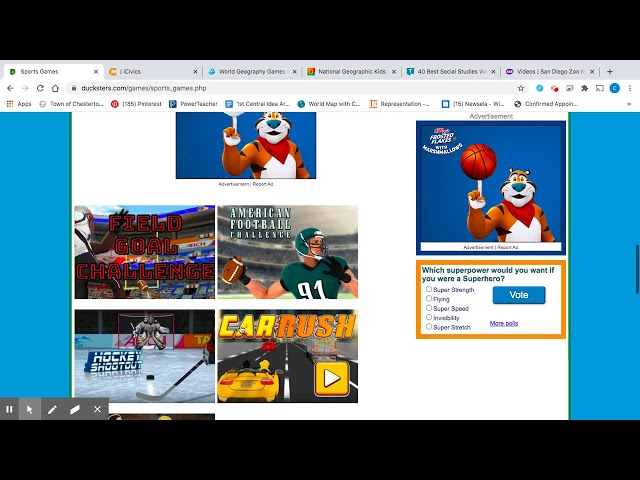Open a new tab with the plus button
This screenshot has height=480, width=640.
click(x=610, y=71)
